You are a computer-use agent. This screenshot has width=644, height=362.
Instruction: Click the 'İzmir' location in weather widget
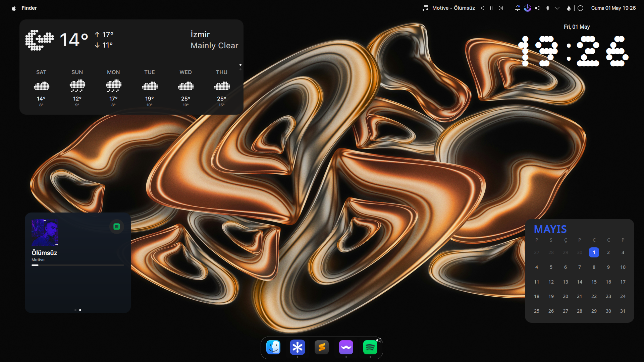point(200,34)
